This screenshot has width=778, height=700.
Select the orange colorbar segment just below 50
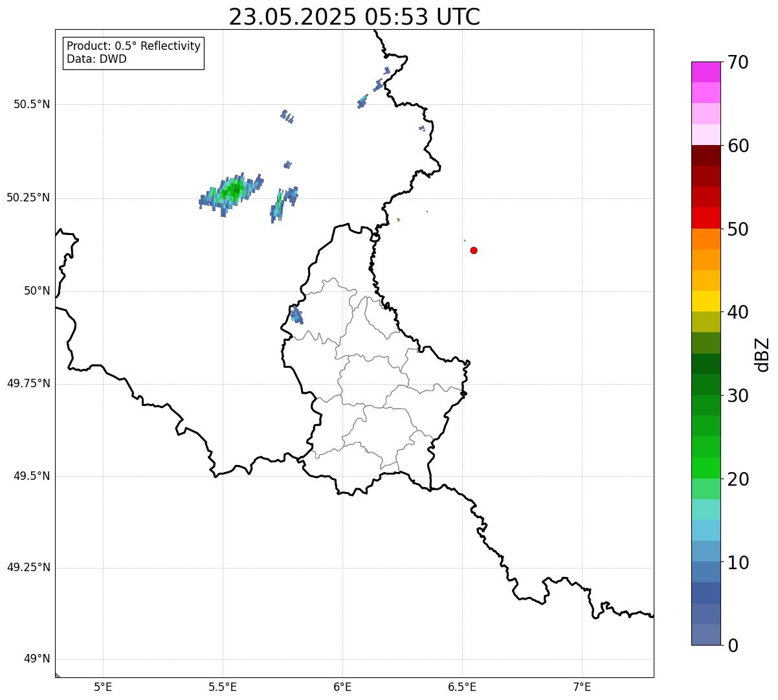pos(706,239)
